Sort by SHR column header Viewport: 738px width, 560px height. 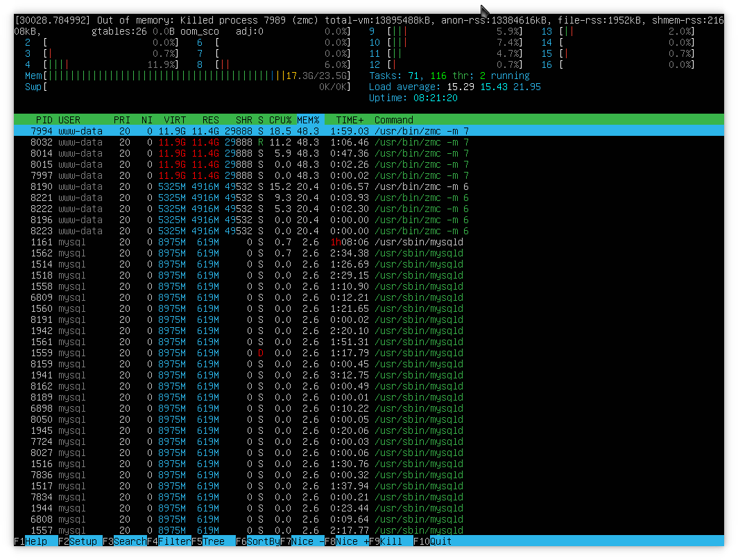(x=244, y=120)
